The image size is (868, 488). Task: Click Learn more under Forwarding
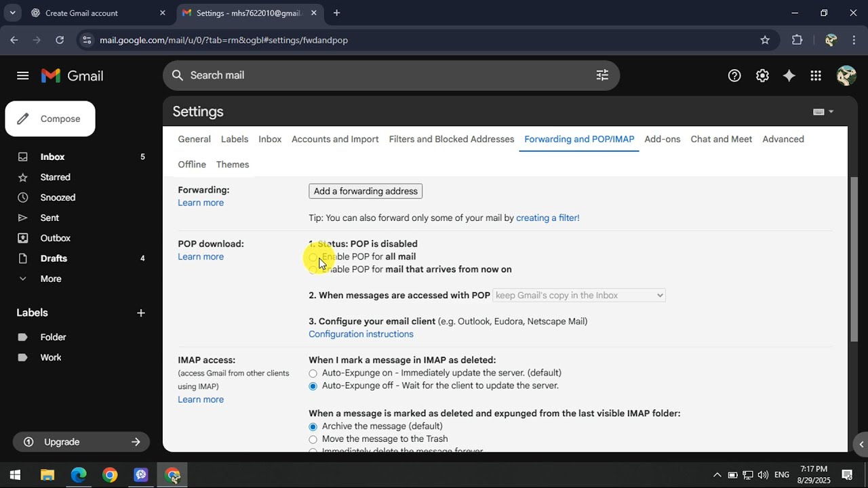coord(201,203)
